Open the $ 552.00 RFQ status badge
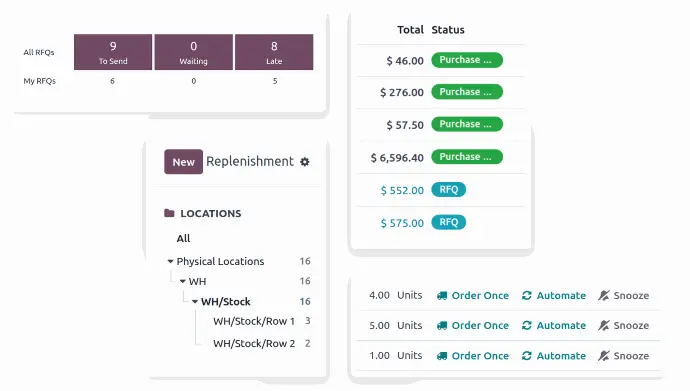The image size is (690, 391). pyautogui.click(x=448, y=190)
